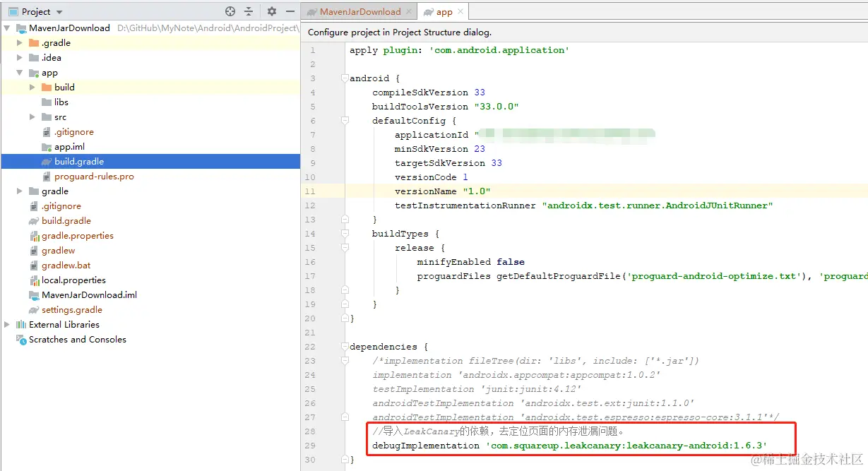Fold the defaultConfig block at line 6
Viewport: 868px width, 471px height.
(345, 121)
